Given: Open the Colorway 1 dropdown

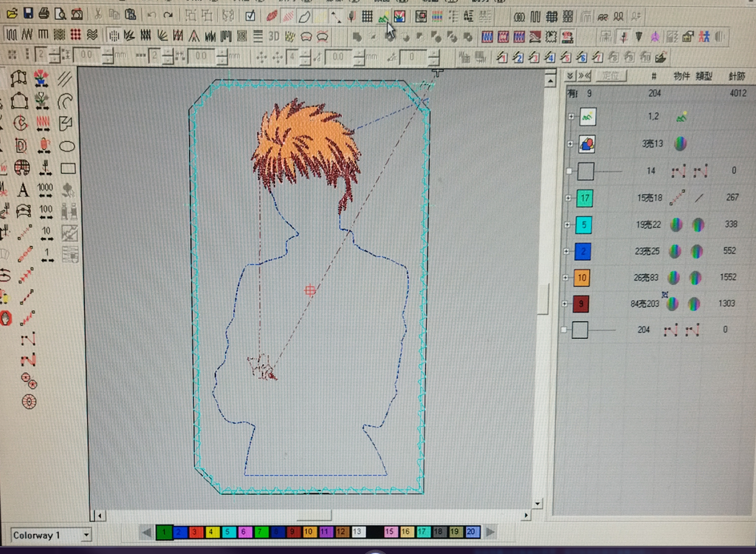Looking at the screenshot, I should point(86,535).
